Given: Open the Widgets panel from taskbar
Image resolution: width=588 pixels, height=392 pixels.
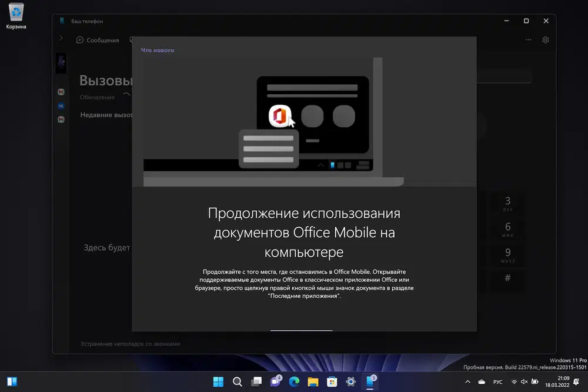Looking at the screenshot, I should (12, 382).
